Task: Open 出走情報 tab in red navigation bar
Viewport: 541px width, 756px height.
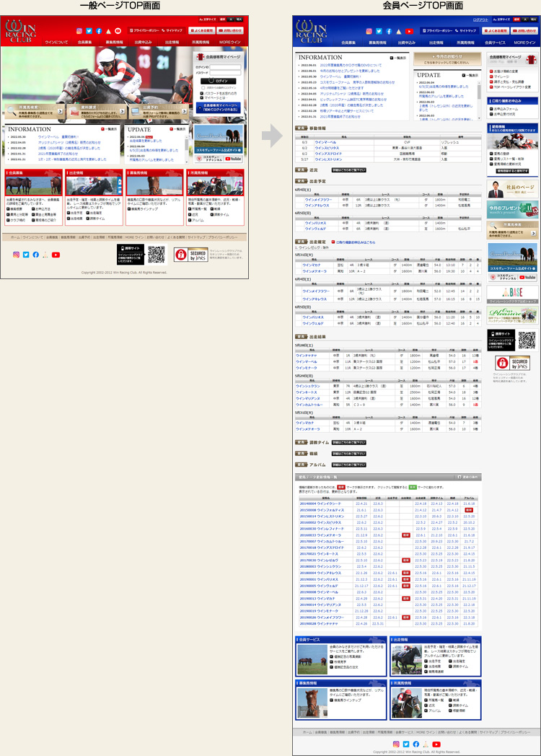Action: point(172,43)
